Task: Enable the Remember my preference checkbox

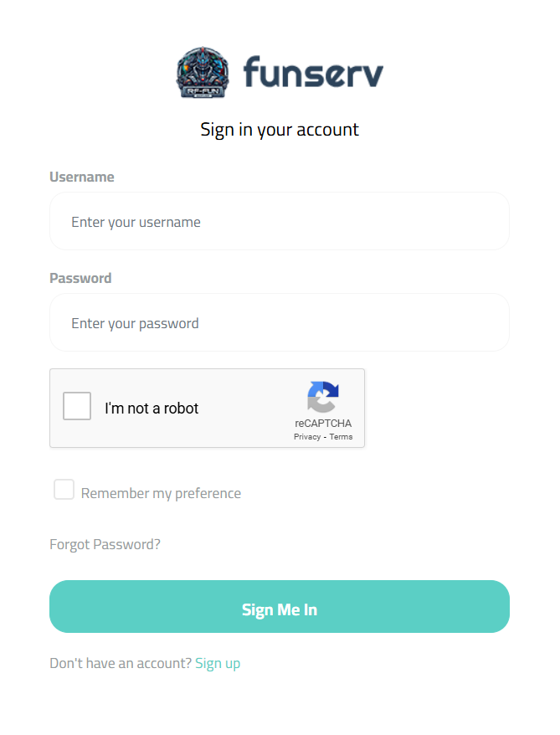Action: click(64, 490)
